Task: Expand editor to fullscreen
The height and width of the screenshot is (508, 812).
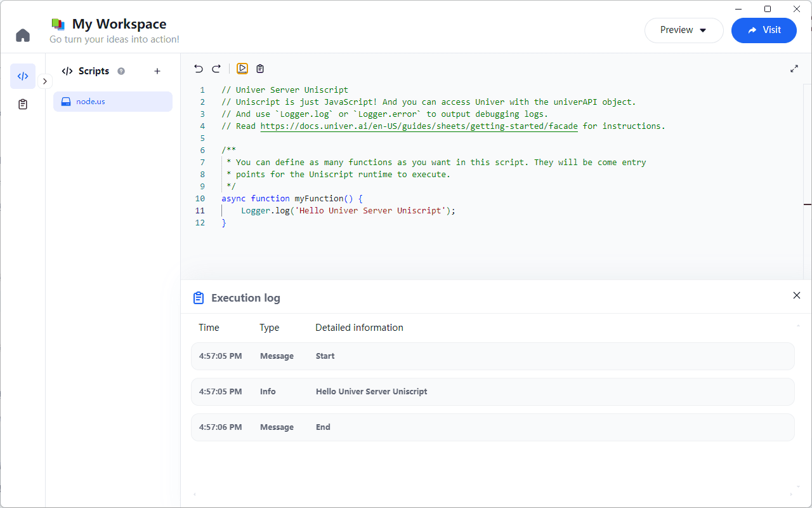Action: pyautogui.click(x=794, y=69)
